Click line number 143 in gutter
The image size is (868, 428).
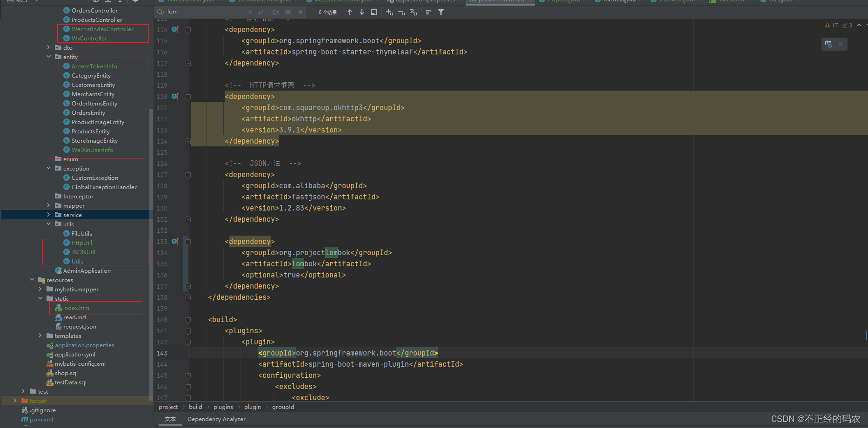162,353
